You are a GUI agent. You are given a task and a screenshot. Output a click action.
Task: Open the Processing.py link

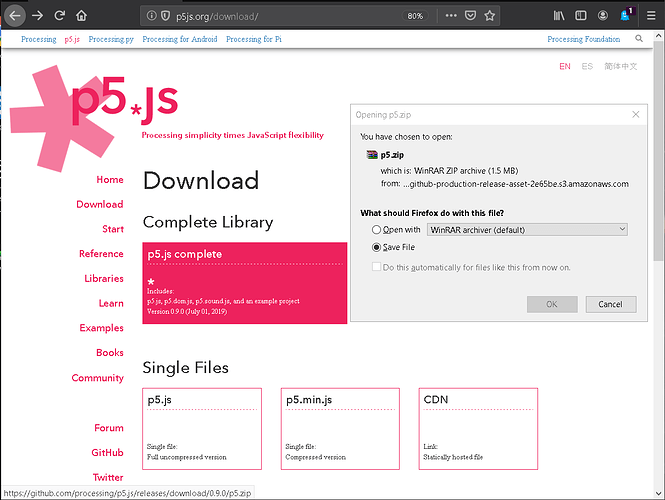(x=111, y=39)
